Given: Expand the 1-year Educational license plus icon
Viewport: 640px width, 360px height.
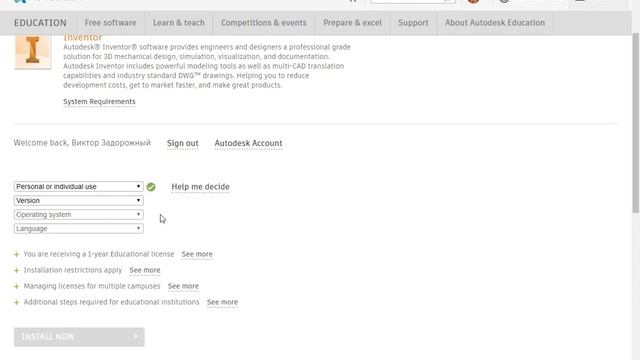Looking at the screenshot, I should [16, 255].
